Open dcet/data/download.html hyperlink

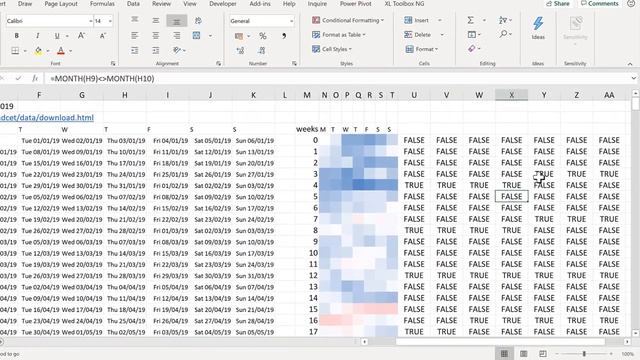[47, 118]
